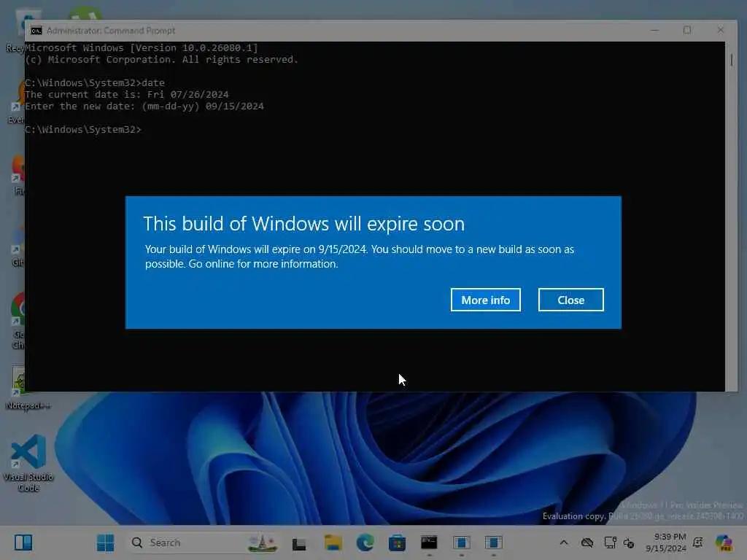
Task: Open the network status tray icon
Action: (x=610, y=542)
